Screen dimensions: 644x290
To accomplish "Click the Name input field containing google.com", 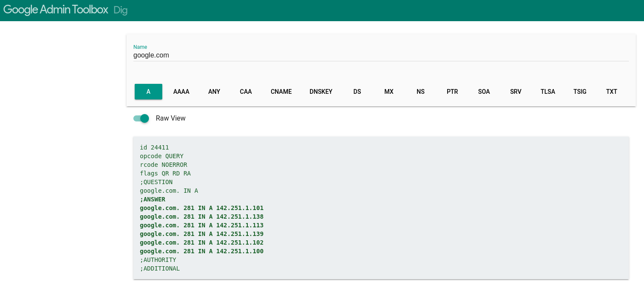I will (x=380, y=55).
